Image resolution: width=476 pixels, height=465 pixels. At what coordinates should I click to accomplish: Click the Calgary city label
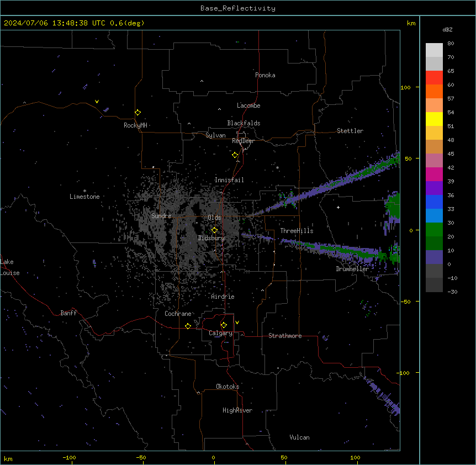(221, 333)
